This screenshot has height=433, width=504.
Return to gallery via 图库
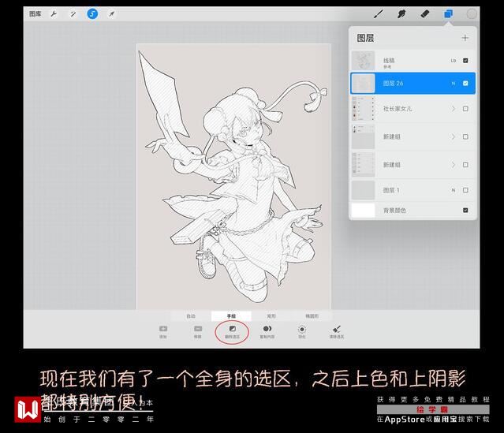[x=35, y=14]
